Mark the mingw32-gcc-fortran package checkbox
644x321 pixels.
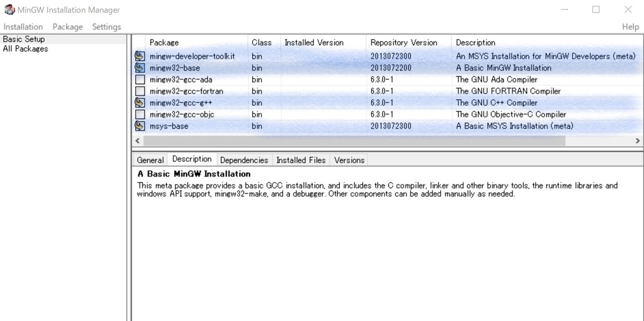tap(140, 91)
